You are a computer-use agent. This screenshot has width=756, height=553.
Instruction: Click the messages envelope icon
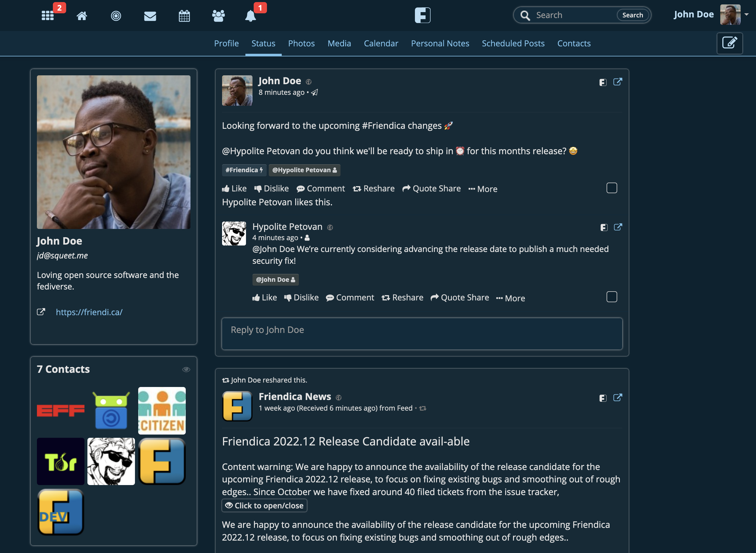149,15
